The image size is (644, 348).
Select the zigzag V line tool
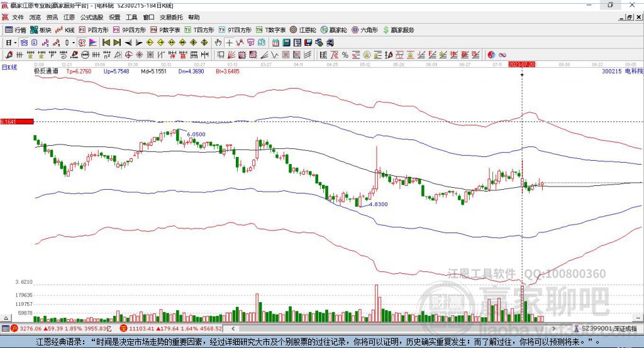click(x=275, y=55)
